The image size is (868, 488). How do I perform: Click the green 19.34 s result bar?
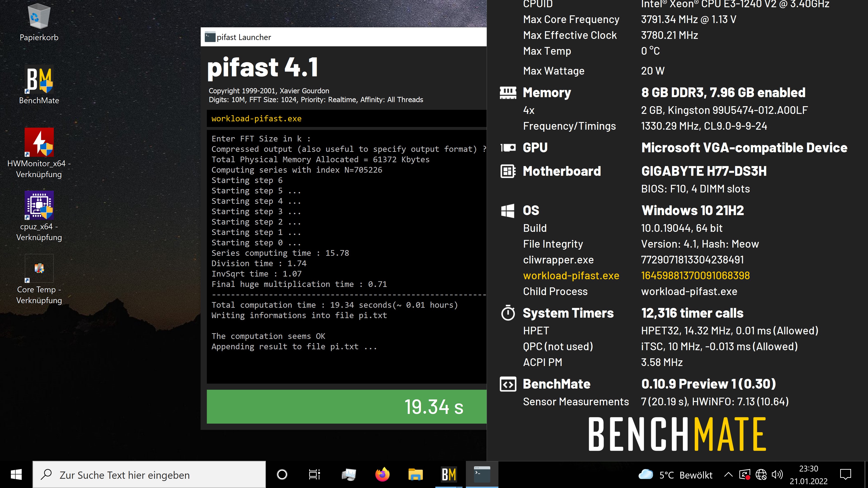point(346,406)
